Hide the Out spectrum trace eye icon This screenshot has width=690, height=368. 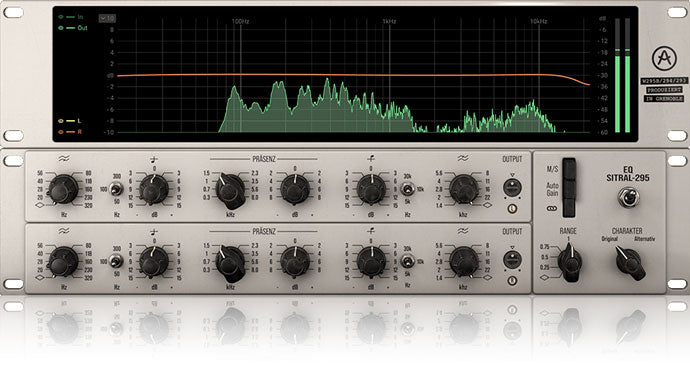pyautogui.click(x=61, y=28)
